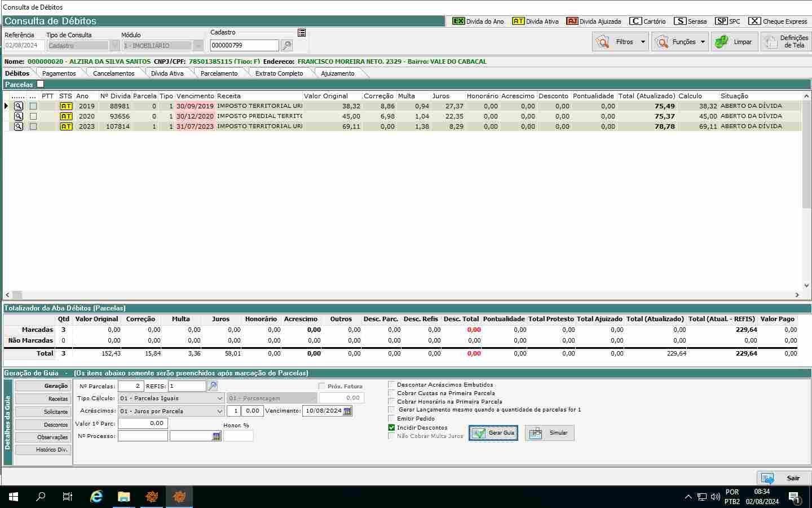This screenshot has width=812, height=508.
Task: Uncheck the Incidir Descontos option
Action: click(391, 427)
